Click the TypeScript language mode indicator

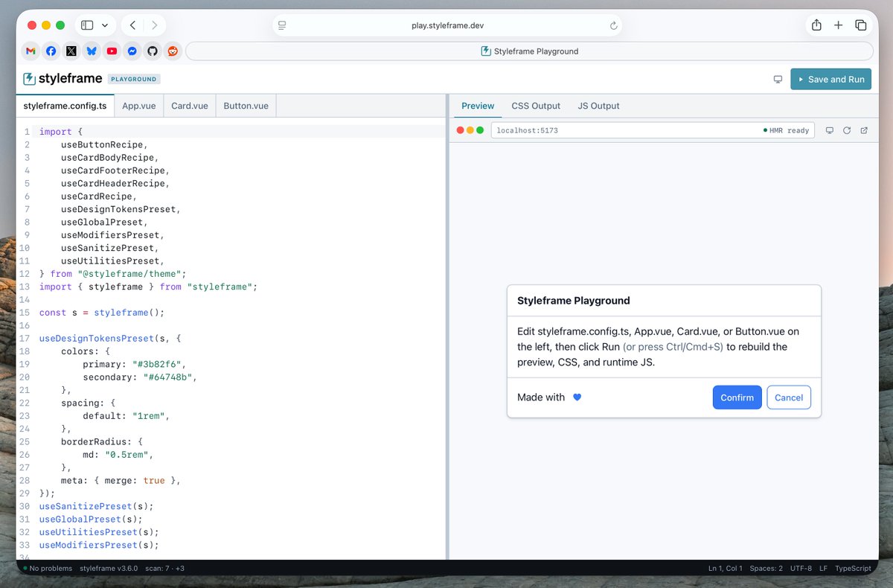[853, 568]
